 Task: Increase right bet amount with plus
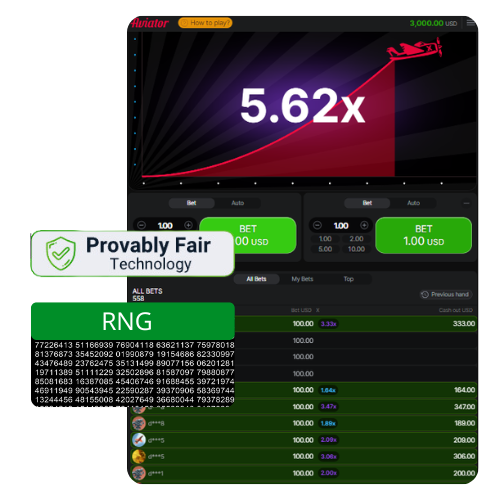click(364, 225)
